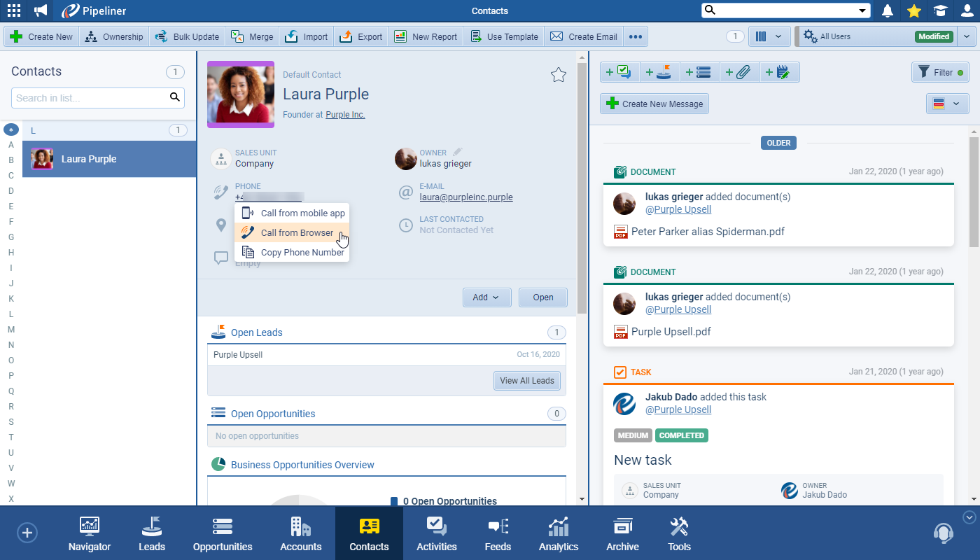Click the add note icon in feed toolbar
The image size is (980, 560).
[x=780, y=72]
